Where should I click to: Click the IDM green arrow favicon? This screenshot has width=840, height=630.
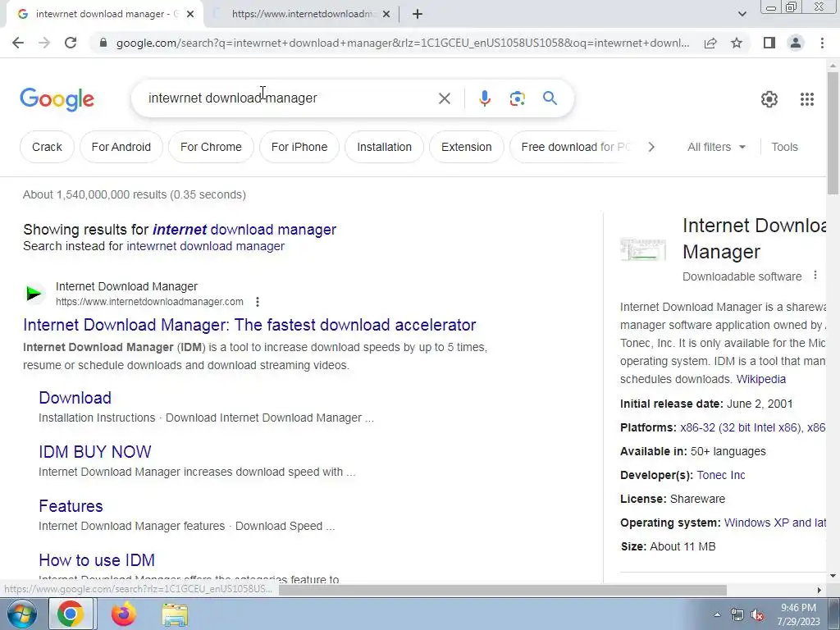(x=34, y=294)
